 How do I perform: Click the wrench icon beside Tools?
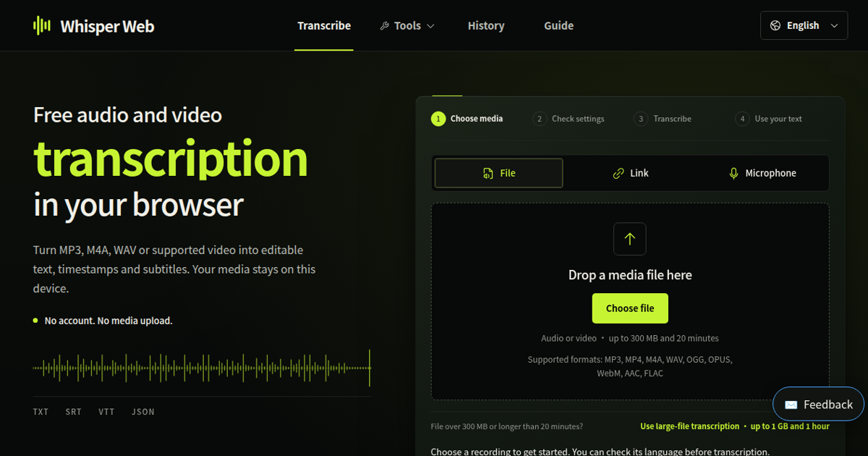(384, 26)
